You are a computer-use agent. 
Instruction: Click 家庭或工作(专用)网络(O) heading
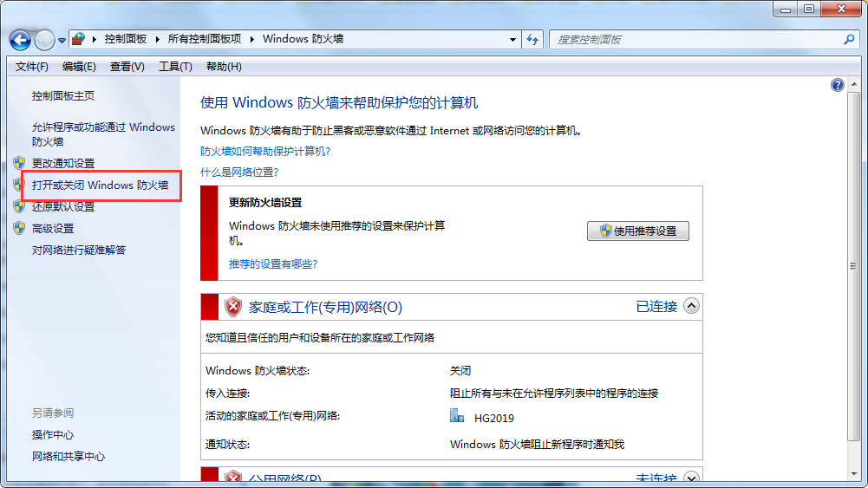325,307
